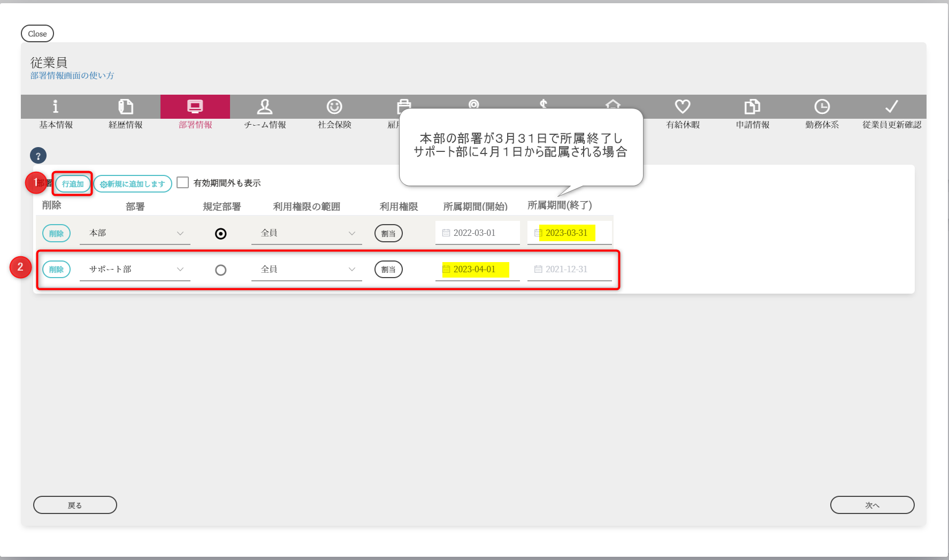949x560 pixels.
Task: Click the dark question mark help icon
Action: (38, 156)
